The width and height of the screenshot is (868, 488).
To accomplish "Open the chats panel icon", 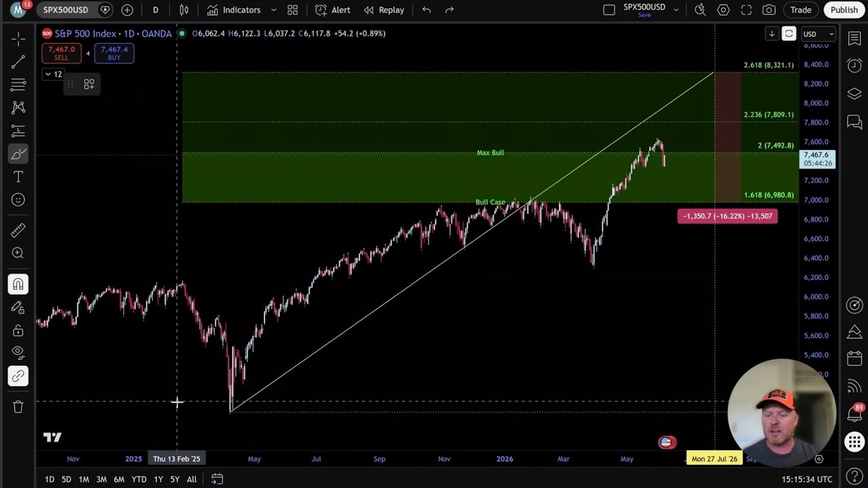I will pos(854,122).
